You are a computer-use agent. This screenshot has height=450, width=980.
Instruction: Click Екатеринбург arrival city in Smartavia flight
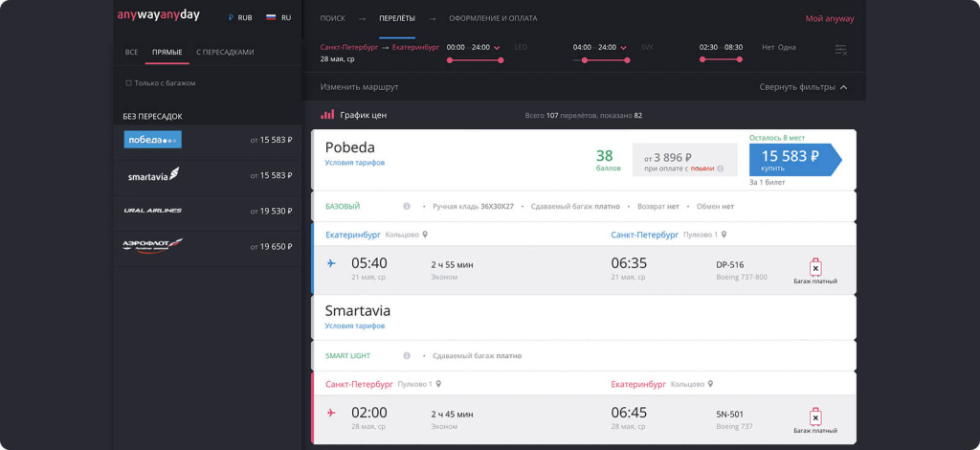click(x=638, y=384)
